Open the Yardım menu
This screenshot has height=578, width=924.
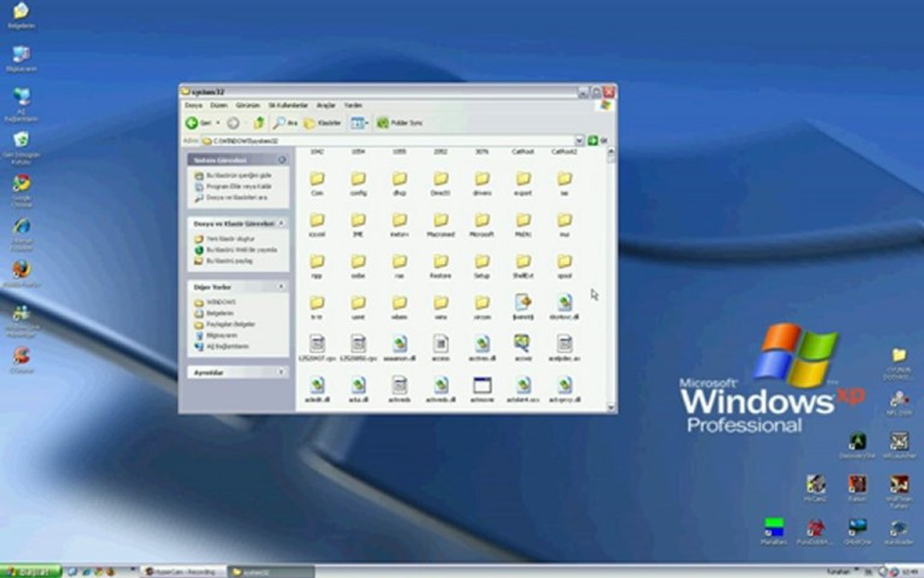(353, 105)
